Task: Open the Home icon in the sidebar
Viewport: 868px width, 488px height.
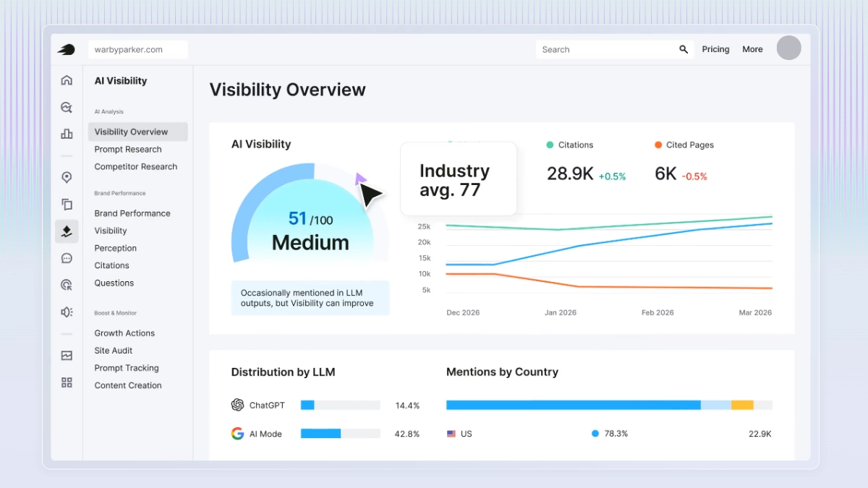Action: tap(67, 80)
